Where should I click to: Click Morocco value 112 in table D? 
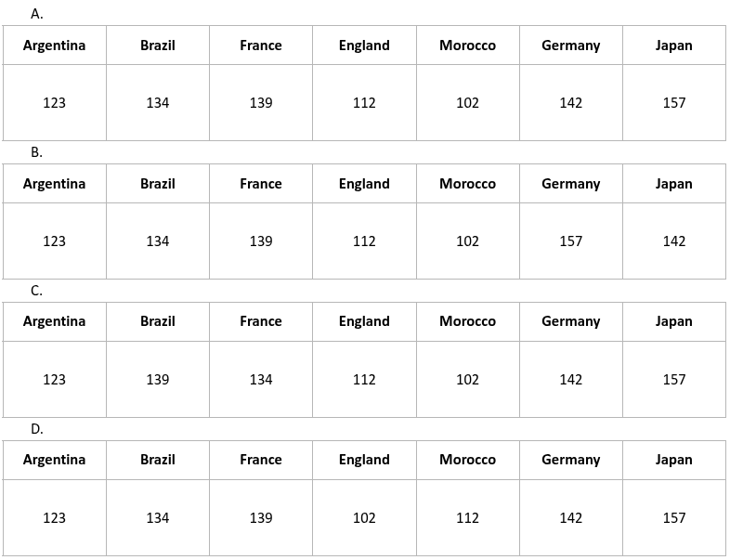pos(467,518)
